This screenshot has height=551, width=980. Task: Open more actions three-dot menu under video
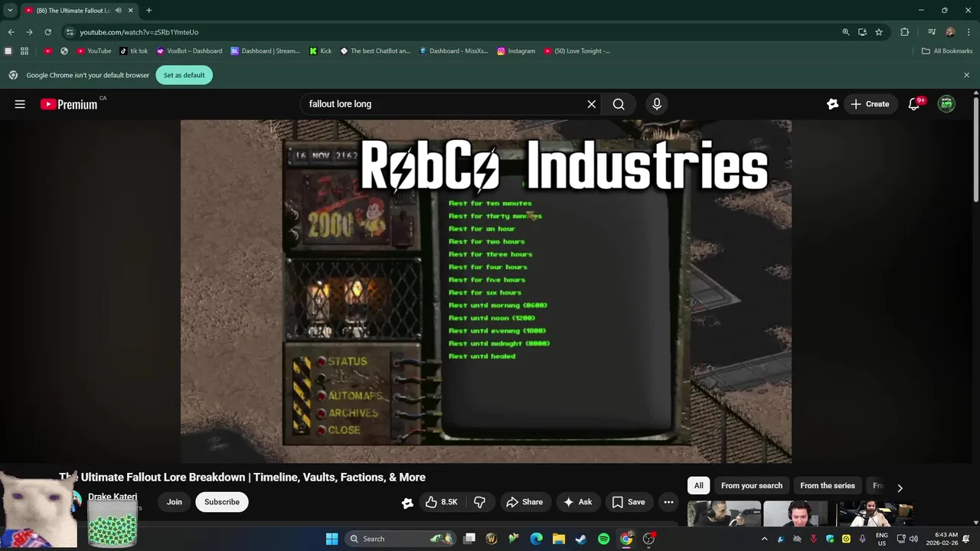(668, 502)
